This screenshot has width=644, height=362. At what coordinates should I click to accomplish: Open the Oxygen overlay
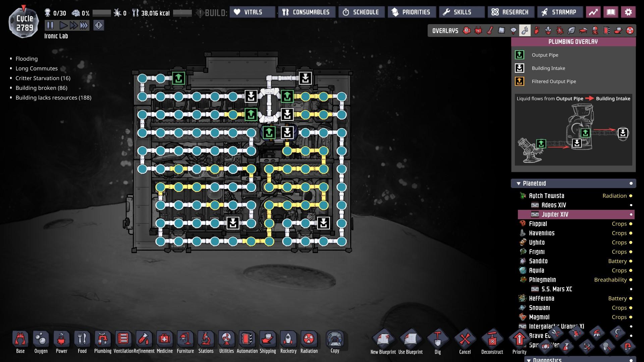(467, 31)
